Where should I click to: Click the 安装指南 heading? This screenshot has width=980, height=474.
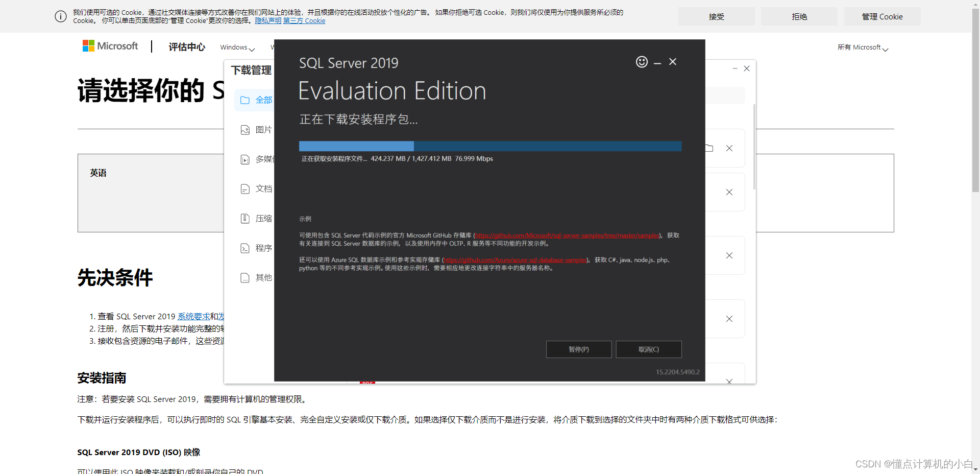(x=102, y=378)
